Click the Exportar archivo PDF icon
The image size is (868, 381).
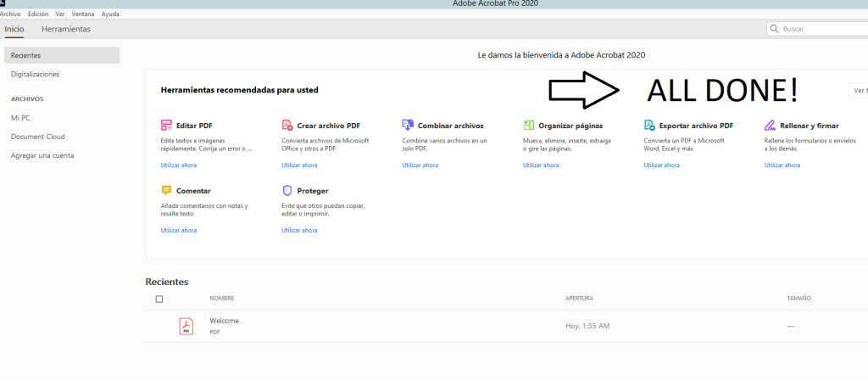pos(649,125)
